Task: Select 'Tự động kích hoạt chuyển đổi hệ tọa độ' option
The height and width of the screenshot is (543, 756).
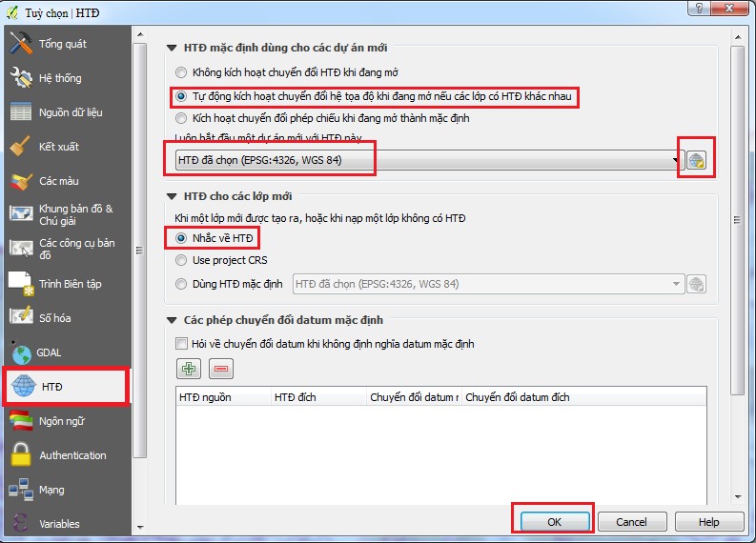Action: [374, 96]
